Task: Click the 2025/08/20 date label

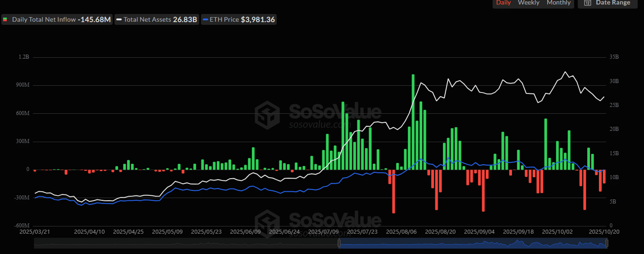Action: 440,232
